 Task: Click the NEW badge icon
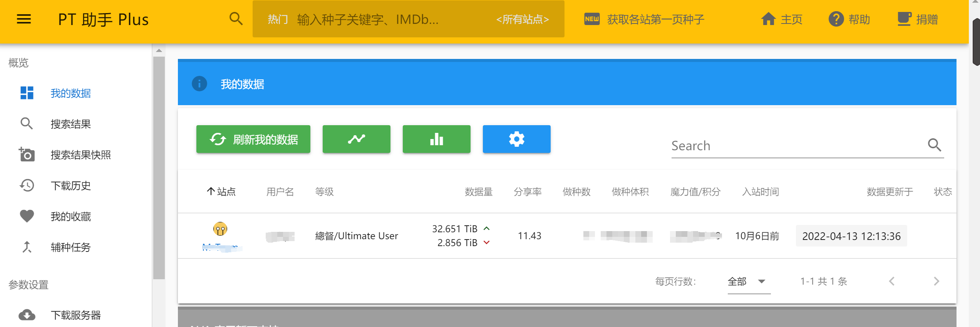click(592, 19)
